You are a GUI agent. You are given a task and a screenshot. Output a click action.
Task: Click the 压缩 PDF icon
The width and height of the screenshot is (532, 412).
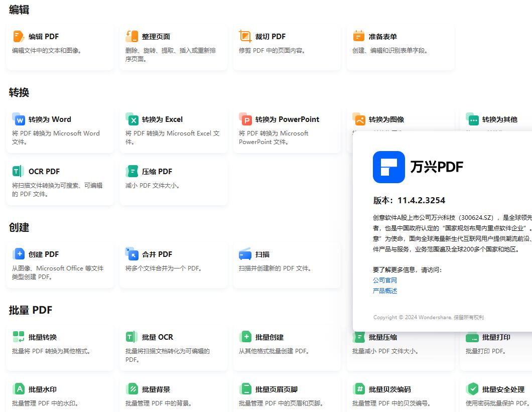[x=131, y=172]
